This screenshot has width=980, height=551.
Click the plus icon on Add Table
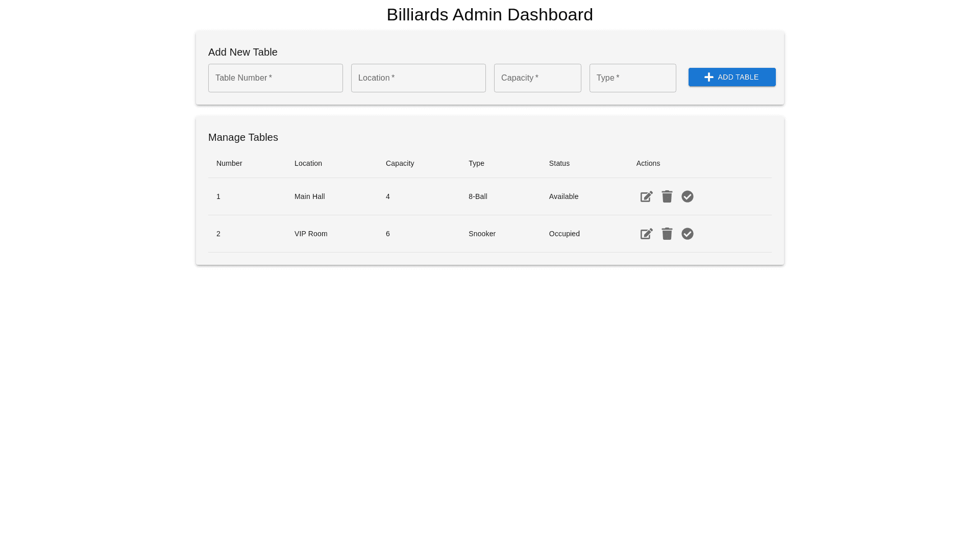pos(708,78)
